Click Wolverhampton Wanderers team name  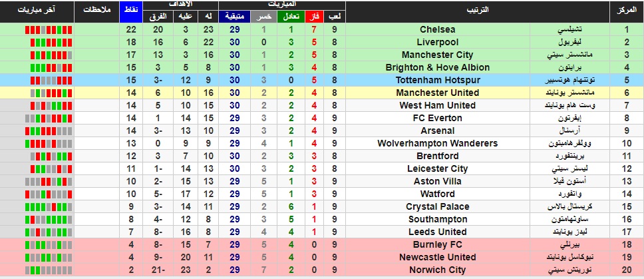[x=437, y=143]
